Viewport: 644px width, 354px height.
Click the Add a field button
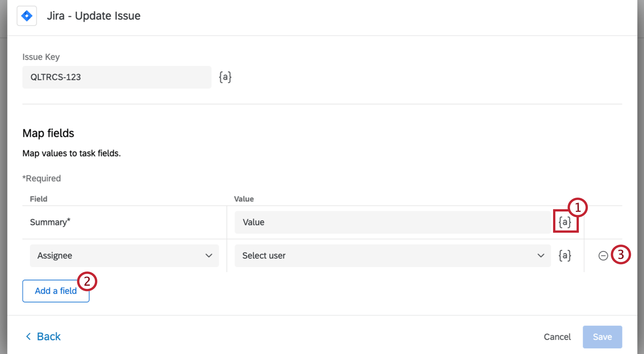click(56, 291)
